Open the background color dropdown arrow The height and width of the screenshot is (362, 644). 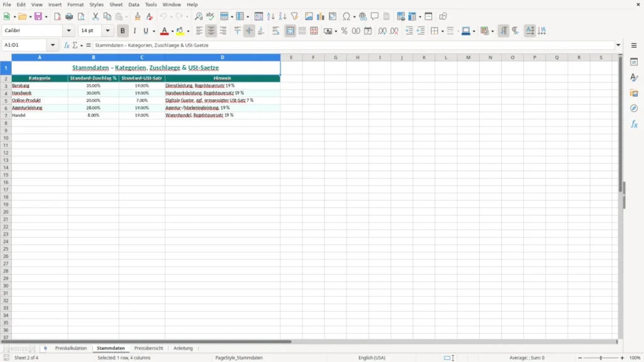point(188,31)
